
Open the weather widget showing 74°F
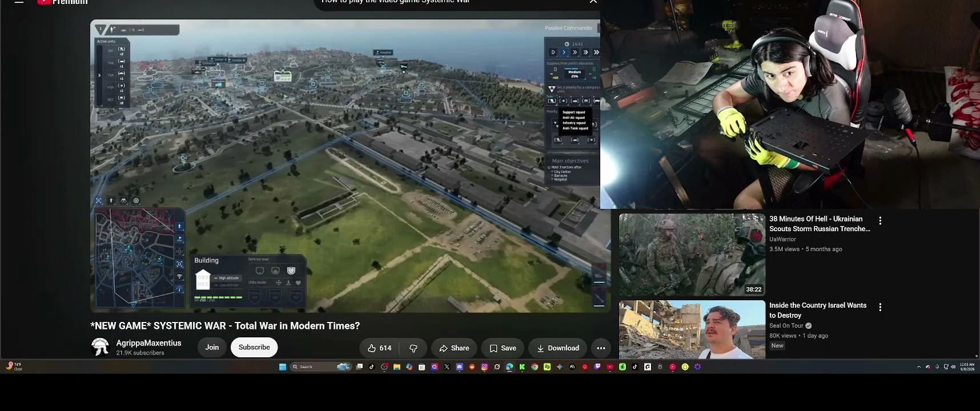14,366
